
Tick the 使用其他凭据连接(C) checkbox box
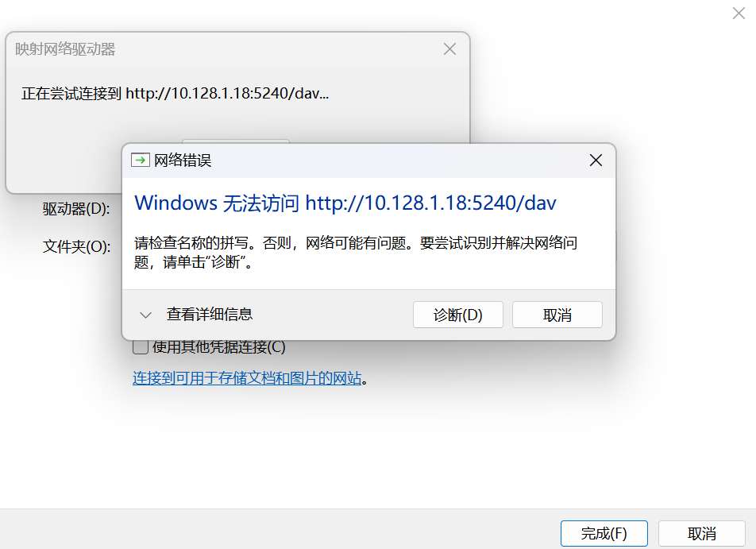(x=141, y=347)
